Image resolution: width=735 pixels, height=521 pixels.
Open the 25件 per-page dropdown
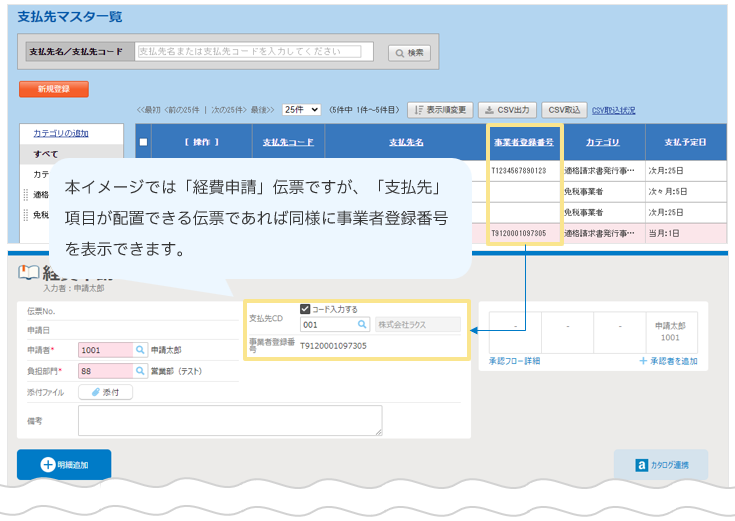[x=301, y=110]
